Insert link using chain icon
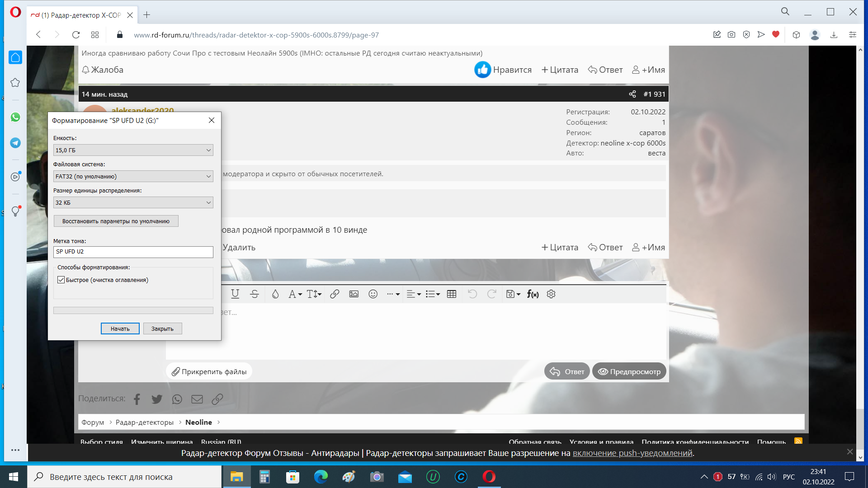Viewport: 868px width, 488px height. [335, 294]
